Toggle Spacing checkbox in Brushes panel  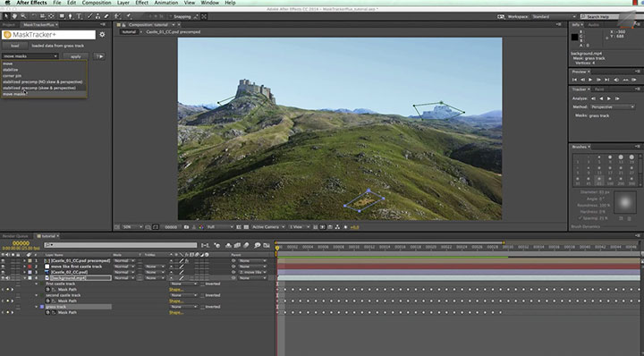pyautogui.click(x=580, y=218)
